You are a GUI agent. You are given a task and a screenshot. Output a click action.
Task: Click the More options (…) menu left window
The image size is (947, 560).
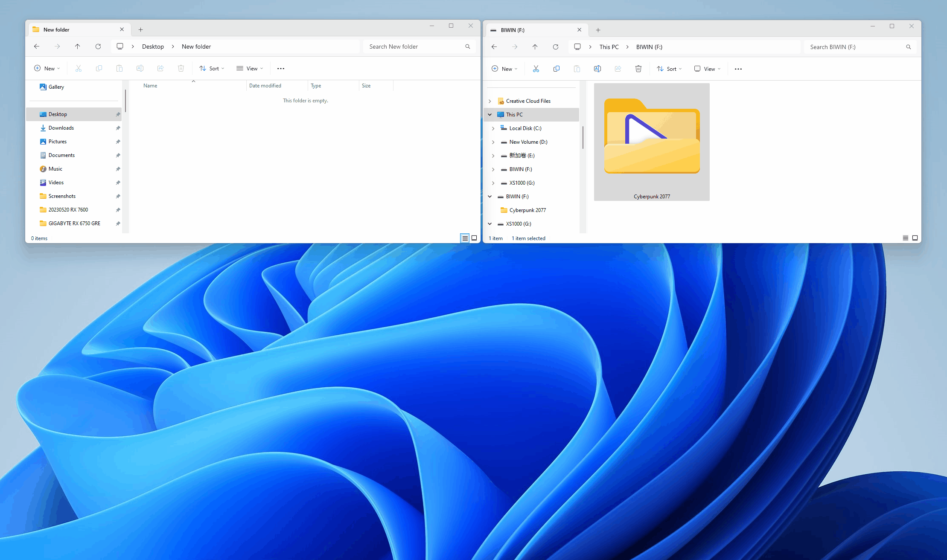pyautogui.click(x=281, y=68)
